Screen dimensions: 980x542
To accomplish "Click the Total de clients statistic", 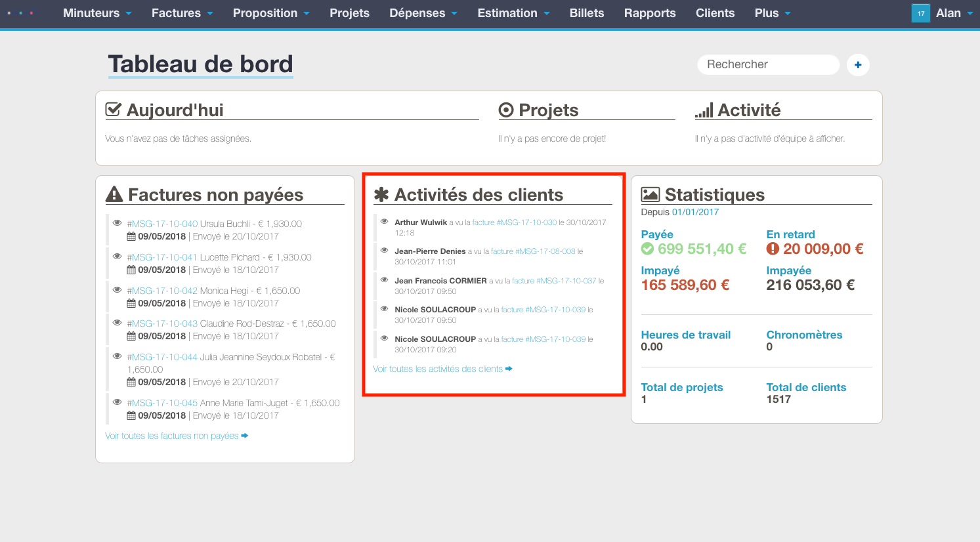I will click(x=806, y=387).
